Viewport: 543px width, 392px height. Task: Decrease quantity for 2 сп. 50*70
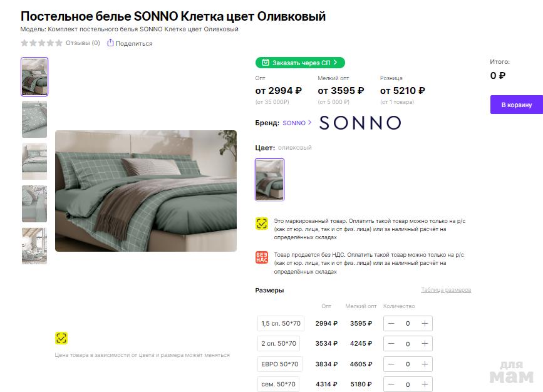tap(391, 344)
